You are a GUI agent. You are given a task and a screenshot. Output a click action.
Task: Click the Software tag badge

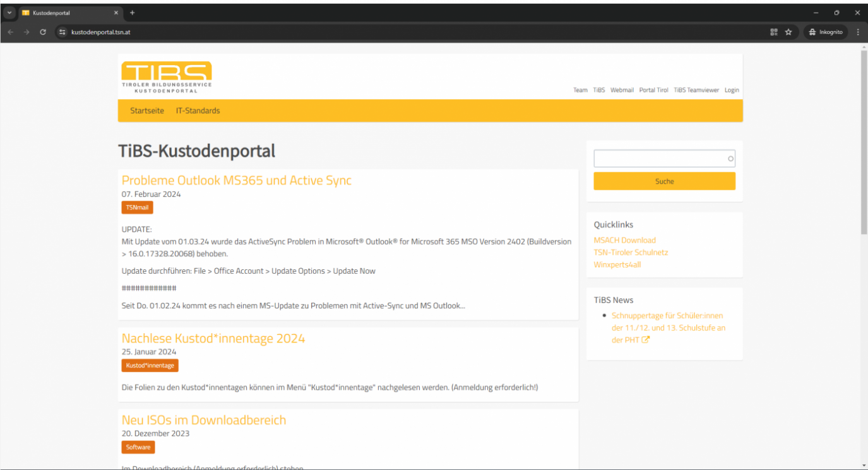(x=138, y=447)
